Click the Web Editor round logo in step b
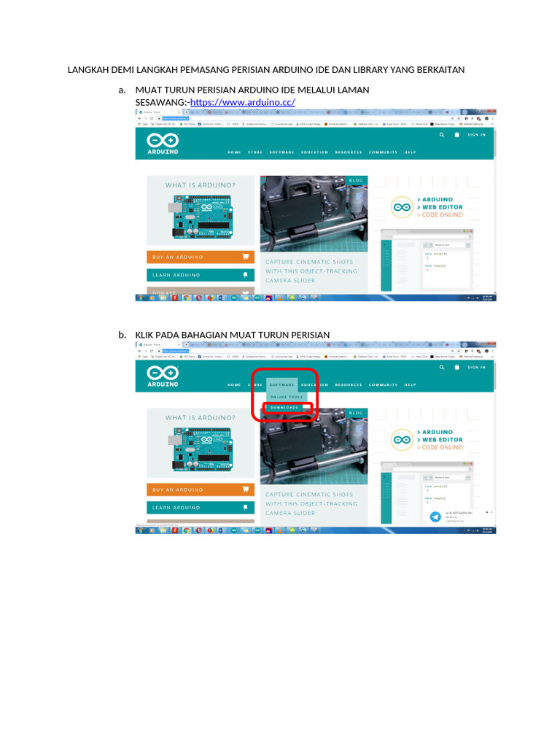This screenshot has height=747, width=560. pyautogui.click(x=402, y=440)
